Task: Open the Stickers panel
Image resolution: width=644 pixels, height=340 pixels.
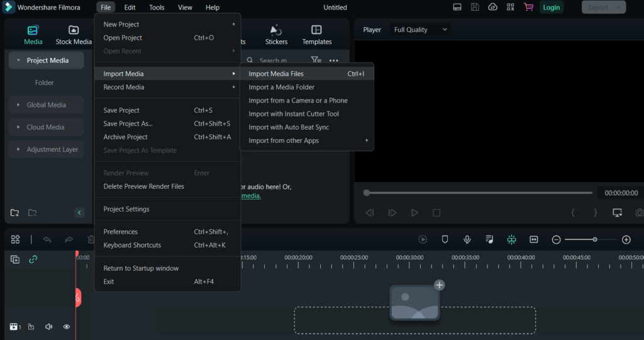Action: 276,35
